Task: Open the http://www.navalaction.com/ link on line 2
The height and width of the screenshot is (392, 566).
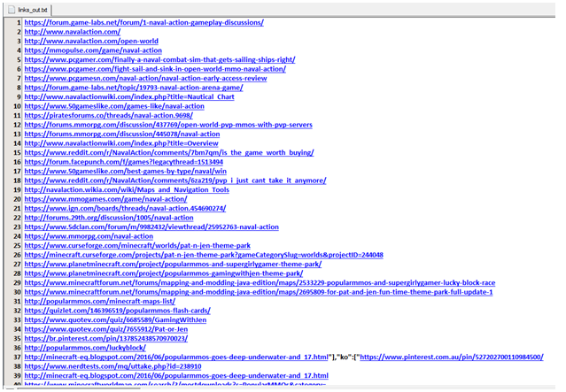Action: pyautogui.click(x=73, y=32)
